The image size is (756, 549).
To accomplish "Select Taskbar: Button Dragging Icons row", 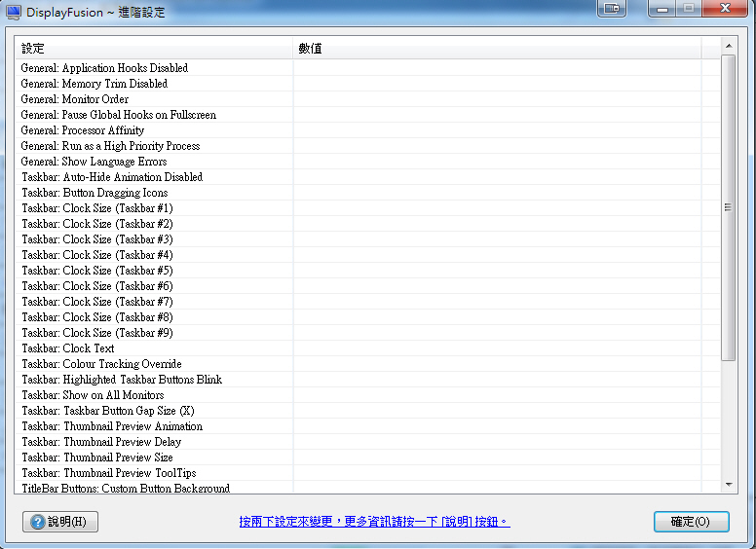I will point(94,193).
